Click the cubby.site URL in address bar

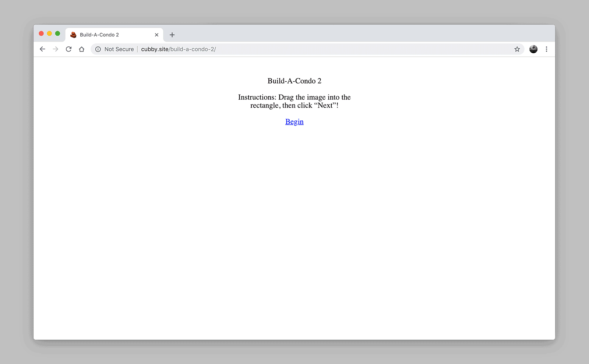pyautogui.click(x=179, y=49)
